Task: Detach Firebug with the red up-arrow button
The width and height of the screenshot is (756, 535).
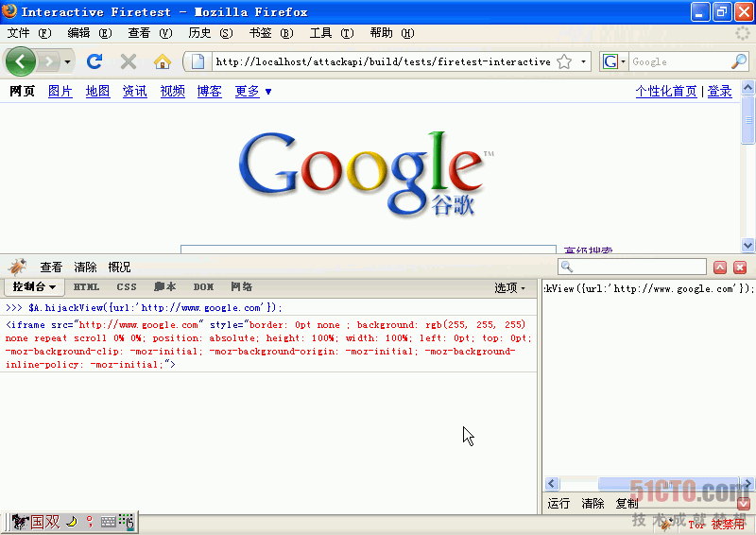Action: (720, 267)
